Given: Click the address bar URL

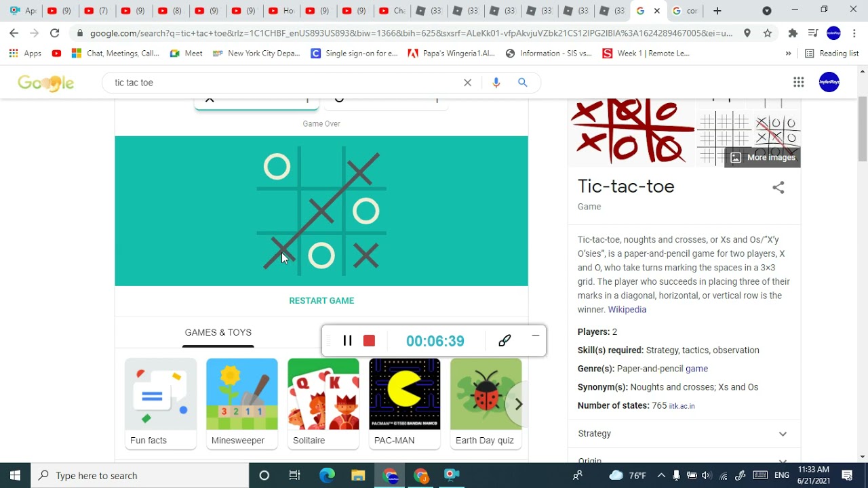Looking at the screenshot, I should (x=411, y=33).
